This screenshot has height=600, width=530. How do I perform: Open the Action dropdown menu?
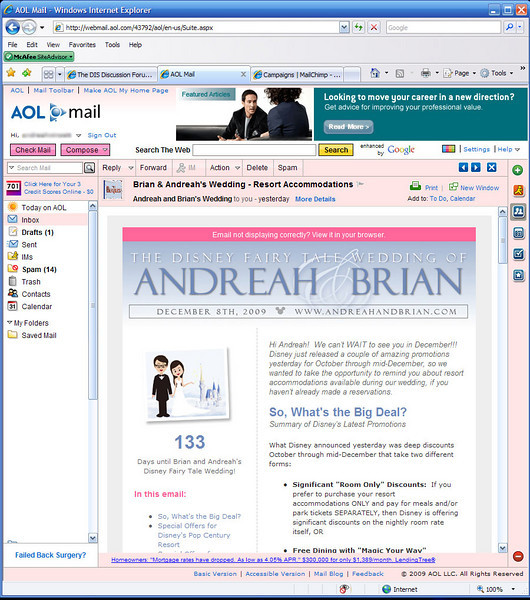click(225, 168)
